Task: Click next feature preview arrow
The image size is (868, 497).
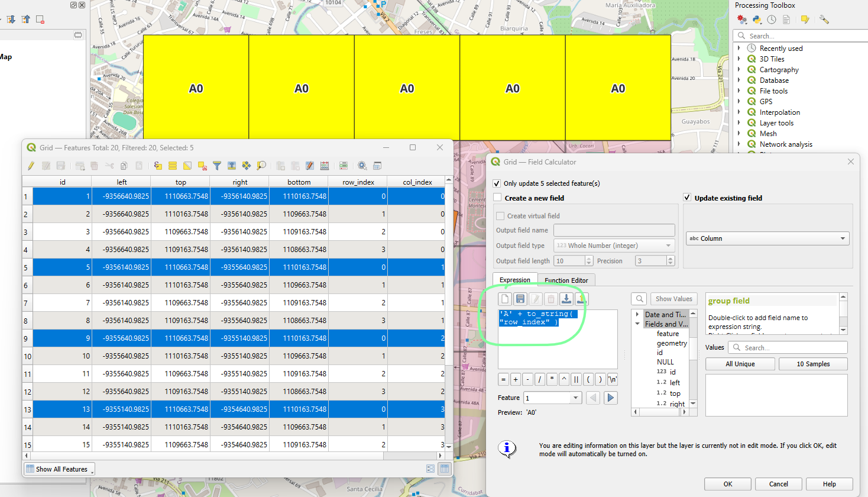Action: pyautogui.click(x=611, y=398)
